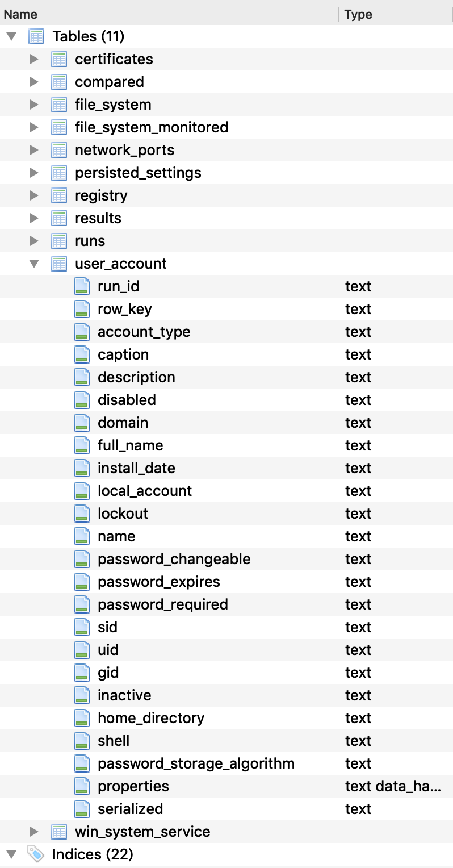The height and width of the screenshot is (868, 453).
Task: Click the certificates table icon
Action: 59,59
